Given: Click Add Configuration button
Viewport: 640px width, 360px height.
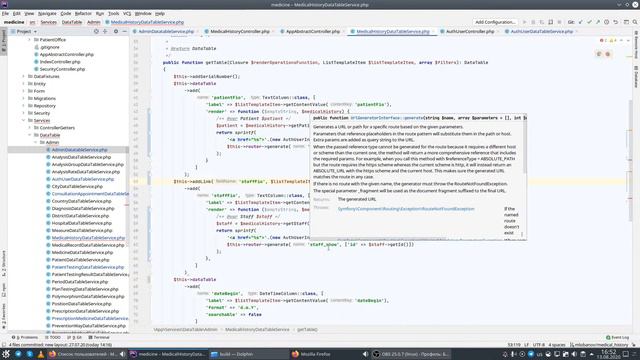Looking at the screenshot, I should pos(495,22).
